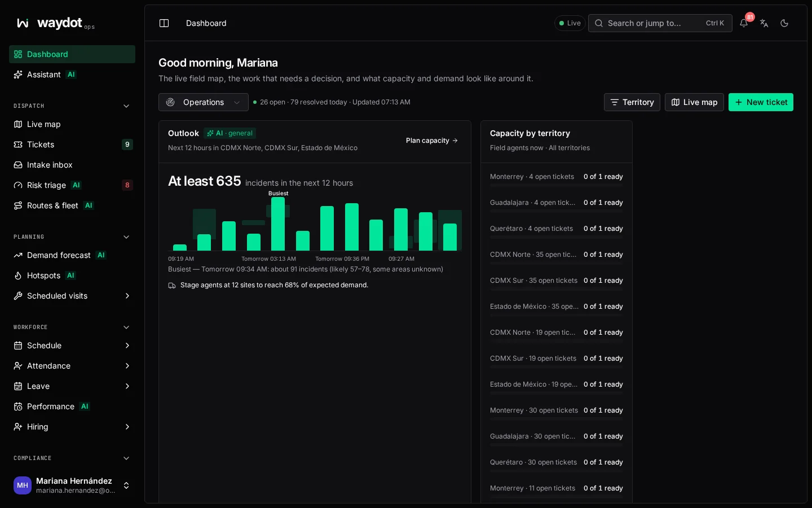The image size is (812, 508).
Task: Toggle the sidebar panel icon
Action: pyautogui.click(x=164, y=23)
